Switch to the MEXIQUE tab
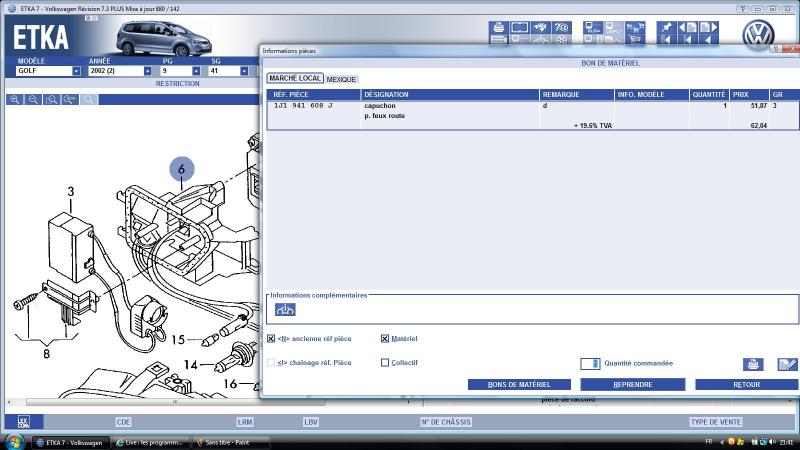Screen dimensions: 800x450 [341, 80]
